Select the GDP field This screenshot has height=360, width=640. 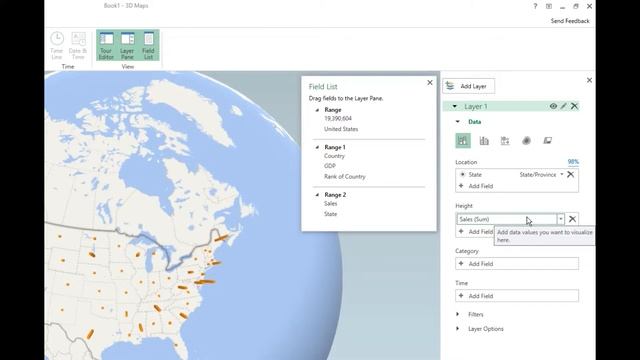coord(330,166)
